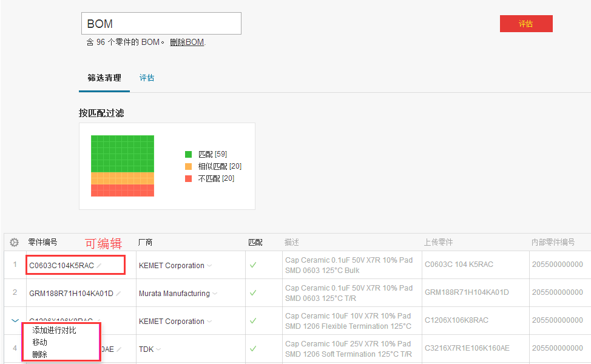The height and width of the screenshot is (364, 591).
Task: Filter by red 不匹配 [20] legend swatch
Action: click(189, 178)
